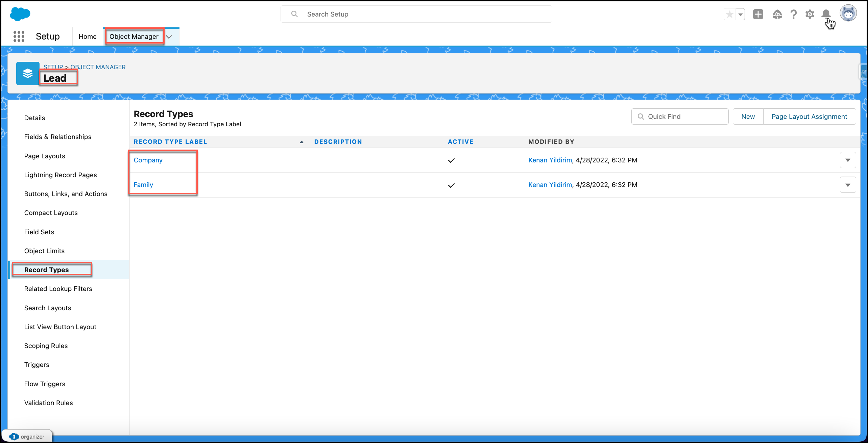Screen dimensions: 868x443
Task: Open the Company record type
Action: (x=148, y=160)
